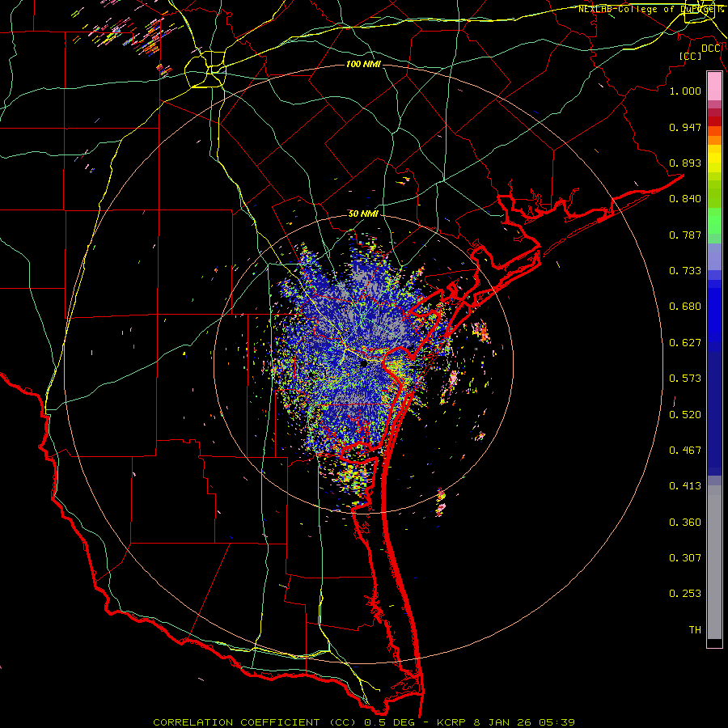The width and height of the screenshot is (728, 728).
Task: Click the black radar site dot at center
Action: (364, 363)
